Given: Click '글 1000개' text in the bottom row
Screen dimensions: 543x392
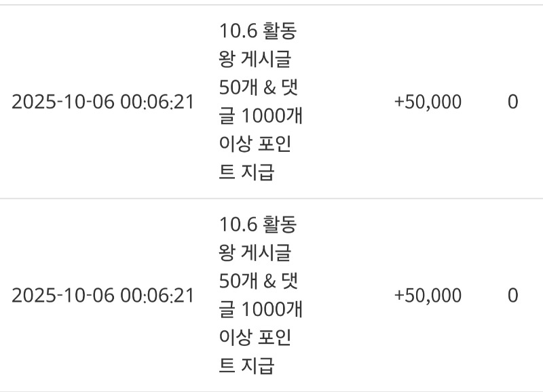Looking at the screenshot, I should pyautogui.click(x=261, y=310).
